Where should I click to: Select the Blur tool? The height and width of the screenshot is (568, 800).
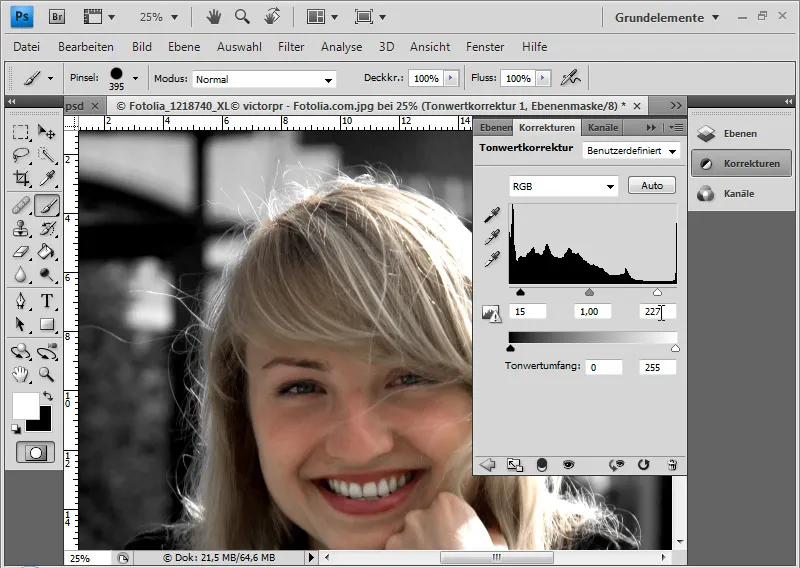pyautogui.click(x=20, y=275)
